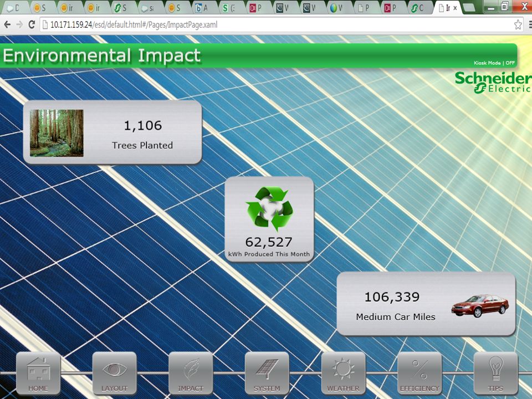Go back with the browser back arrow
This screenshot has height=399, width=532.
click(7, 24)
